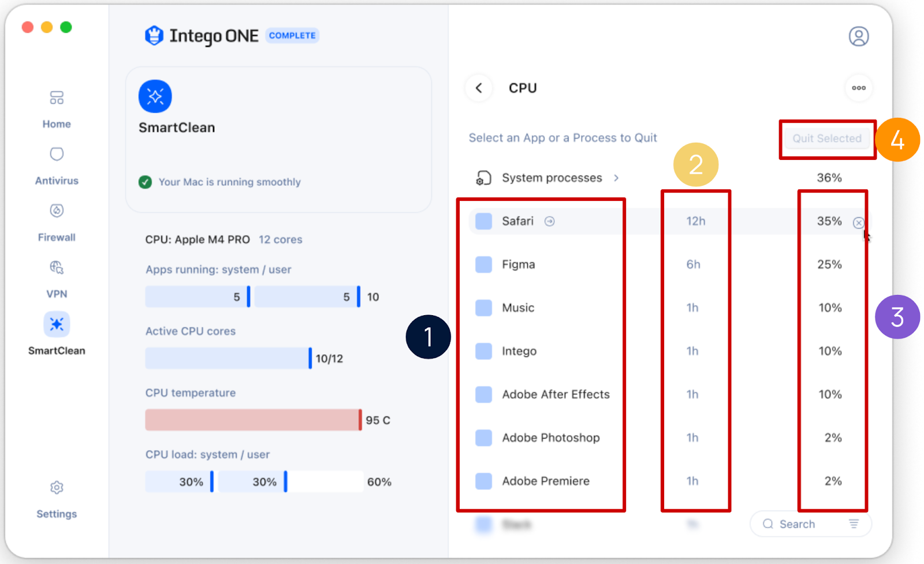Open the filter icon in search box
Screen dimensions: 924x564
pyautogui.click(x=854, y=524)
